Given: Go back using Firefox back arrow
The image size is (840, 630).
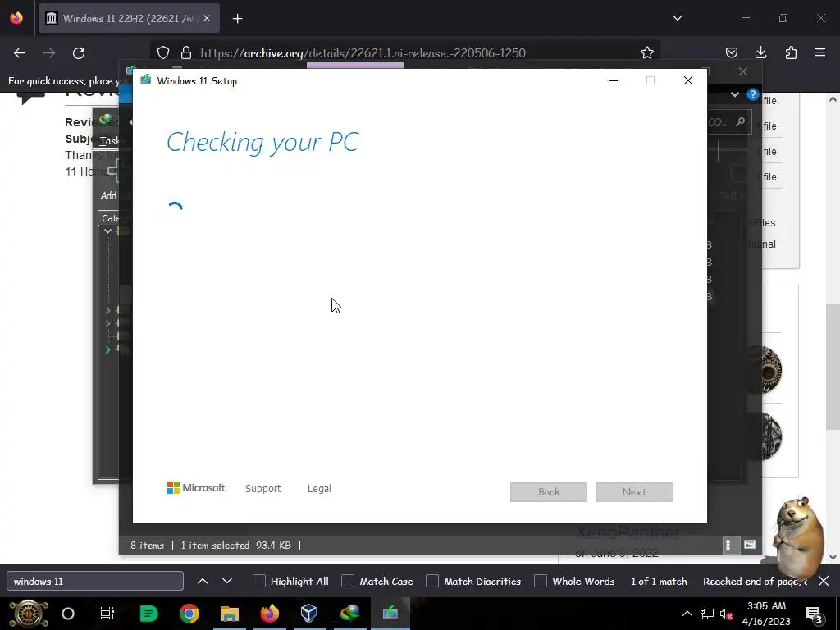Looking at the screenshot, I should point(20,53).
